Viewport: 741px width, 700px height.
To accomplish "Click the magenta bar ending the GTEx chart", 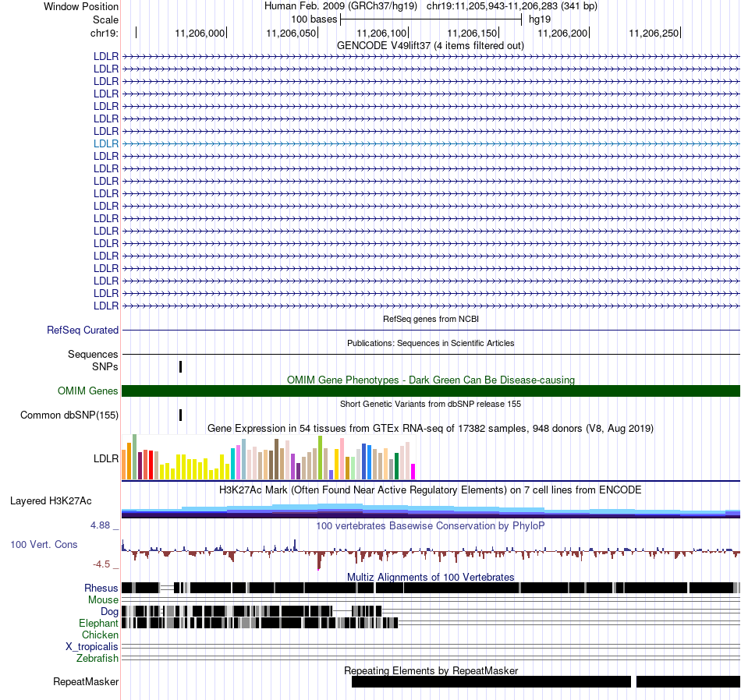I will 413,472.
